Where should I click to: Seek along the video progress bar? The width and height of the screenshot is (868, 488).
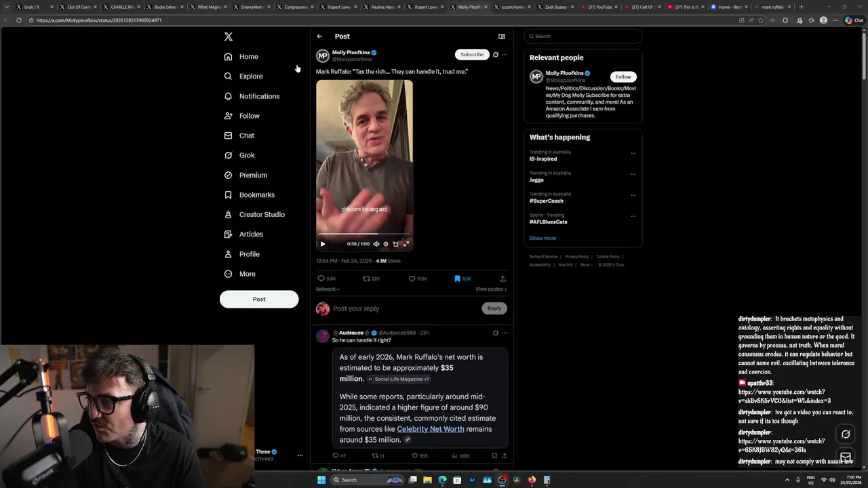(364, 235)
